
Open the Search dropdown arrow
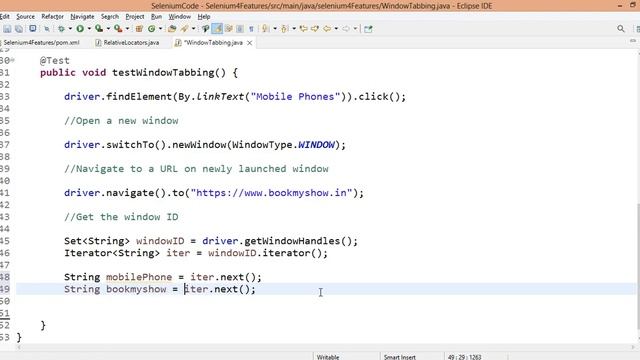pos(193,29)
